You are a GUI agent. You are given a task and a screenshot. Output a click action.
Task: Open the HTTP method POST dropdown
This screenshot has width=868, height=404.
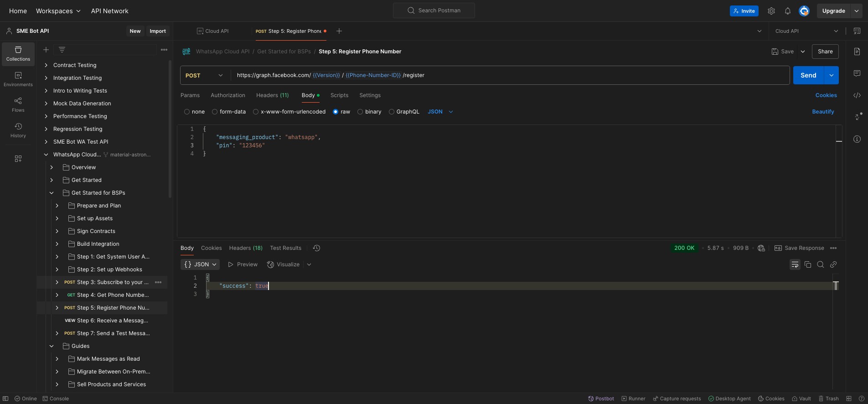pyautogui.click(x=205, y=75)
